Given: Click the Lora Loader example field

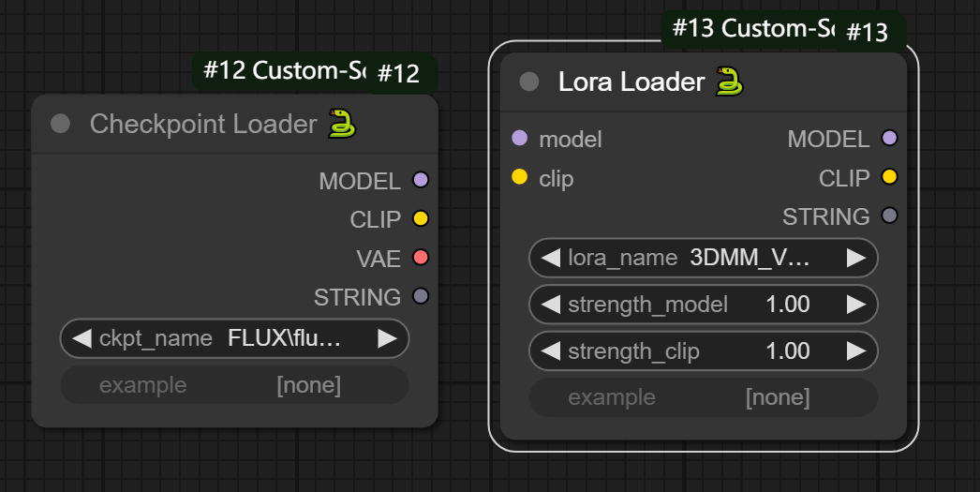Looking at the screenshot, I should point(703,397).
